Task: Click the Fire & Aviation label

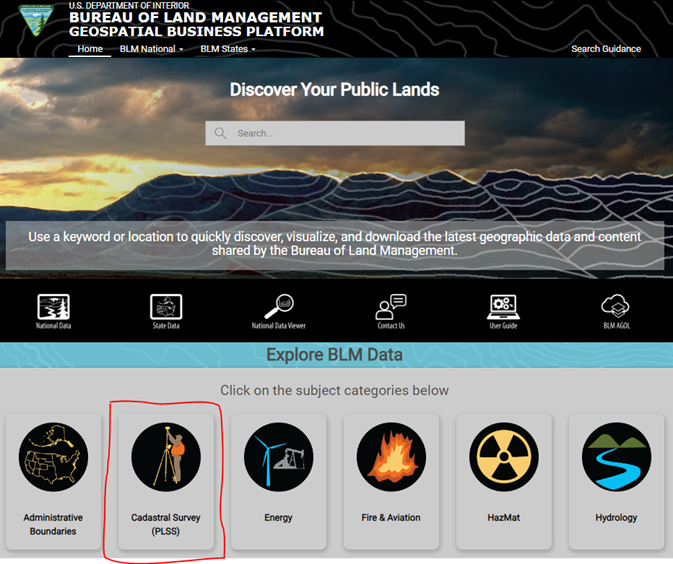Action: (x=391, y=518)
